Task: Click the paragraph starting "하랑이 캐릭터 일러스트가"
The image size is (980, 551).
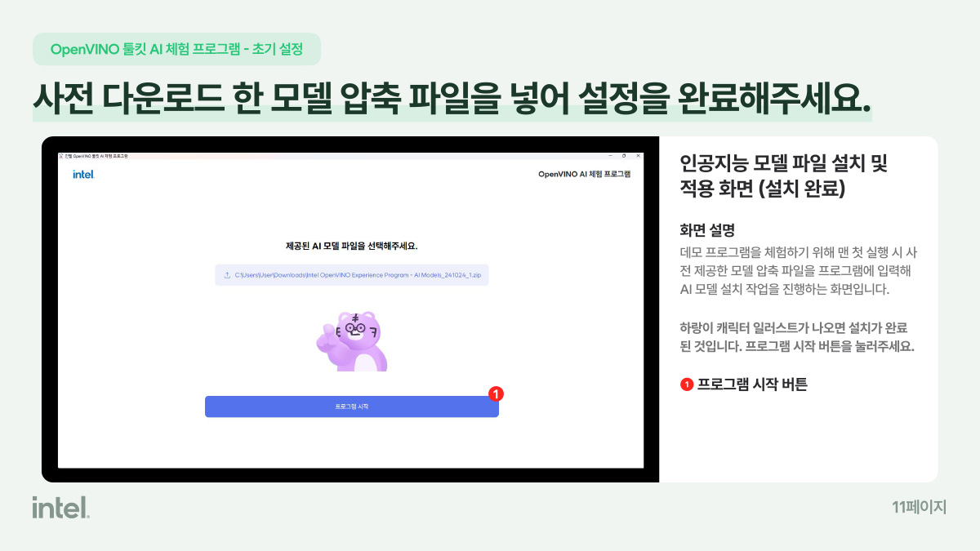Action: tap(797, 336)
